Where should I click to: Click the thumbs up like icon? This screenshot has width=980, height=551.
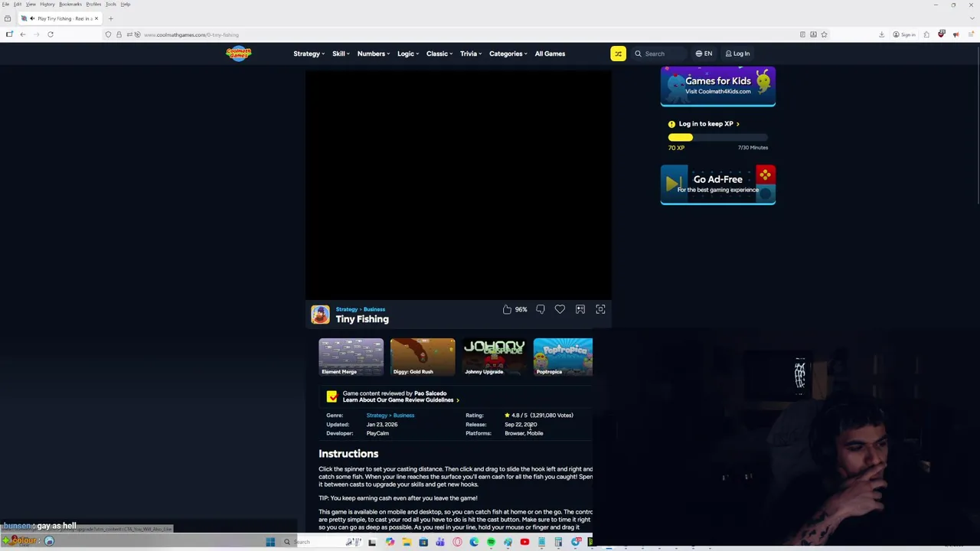coord(507,309)
